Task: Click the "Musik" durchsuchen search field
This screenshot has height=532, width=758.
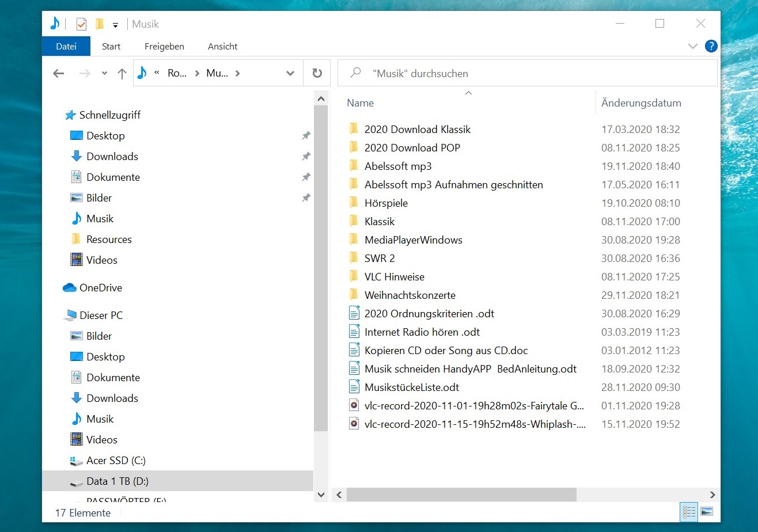Action: tap(527, 73)
